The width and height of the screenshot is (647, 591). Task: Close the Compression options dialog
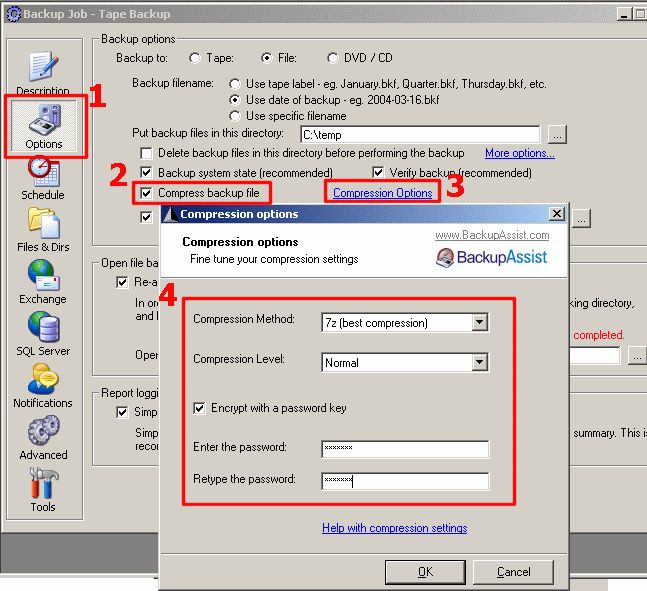point(557,213)
